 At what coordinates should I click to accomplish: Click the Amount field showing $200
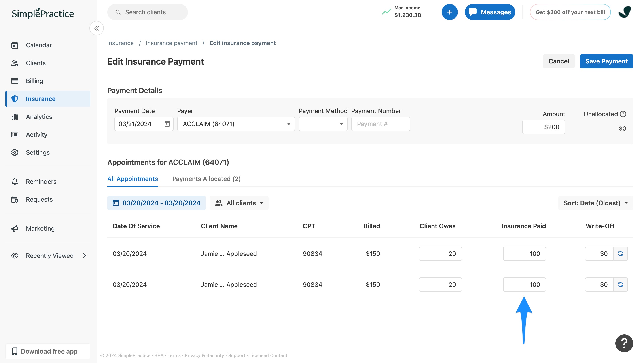click(544, 127)
